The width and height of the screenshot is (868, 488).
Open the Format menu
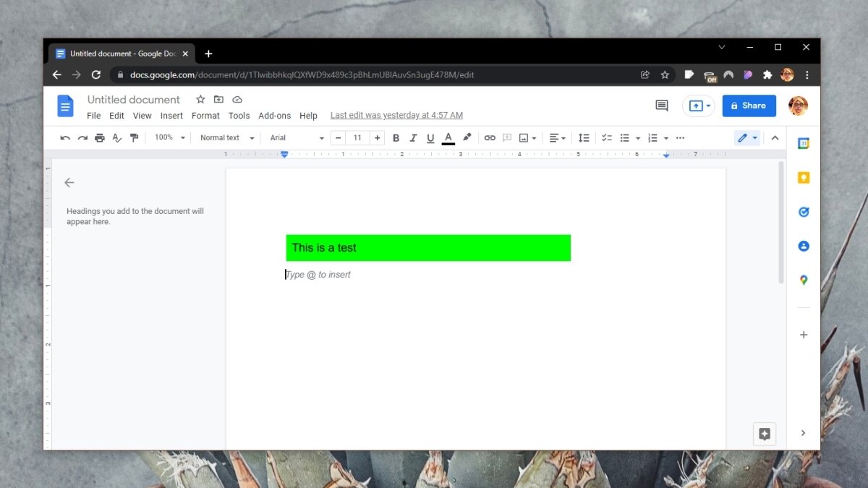coord(205,116)
